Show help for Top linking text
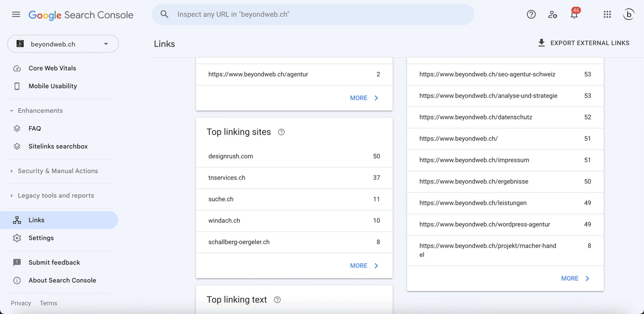Image resolution: width=644 pixels, height=314 pixels. (277, 300)
